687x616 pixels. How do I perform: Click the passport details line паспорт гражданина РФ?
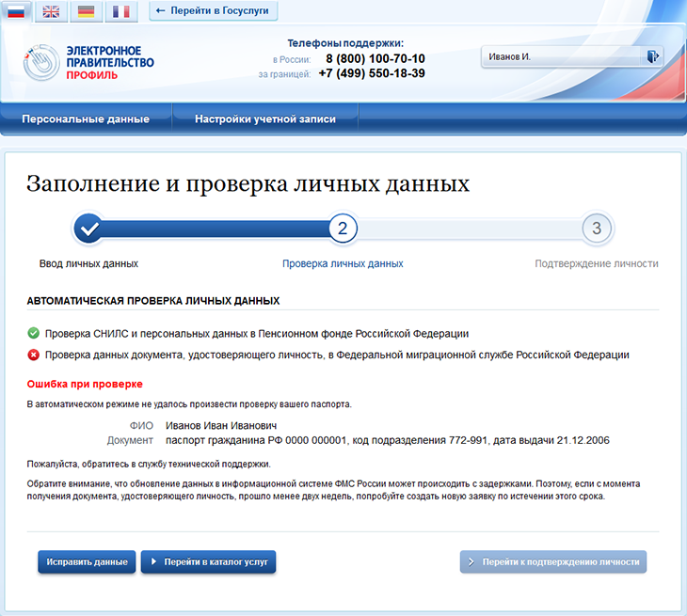(x=388, y=440)
